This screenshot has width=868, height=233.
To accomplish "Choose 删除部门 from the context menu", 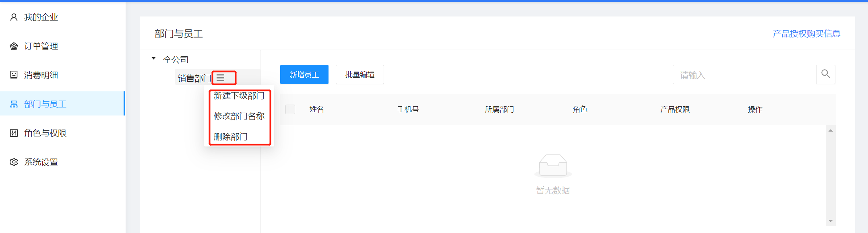I will coord(230,137).
